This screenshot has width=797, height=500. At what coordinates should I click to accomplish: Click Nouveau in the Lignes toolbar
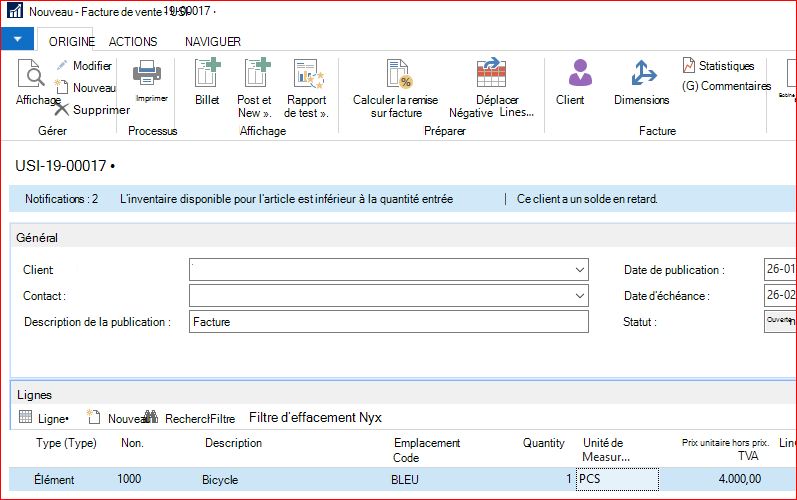(x=116, y=418)
